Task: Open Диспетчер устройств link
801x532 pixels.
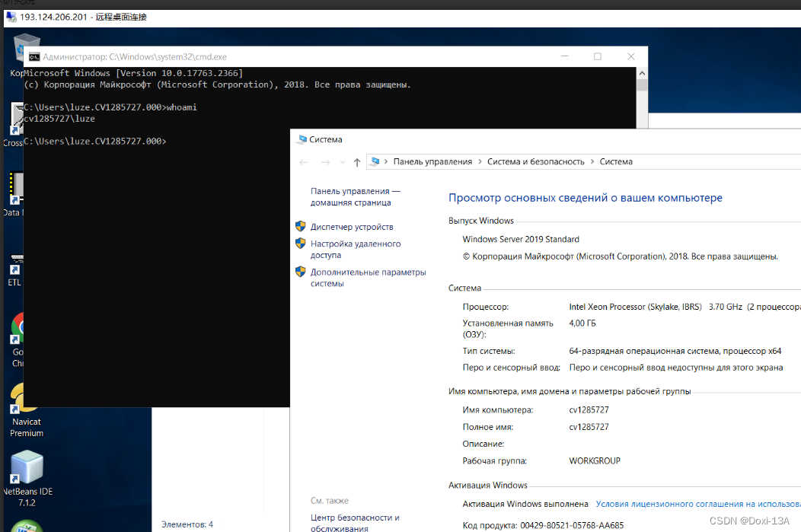Action: point(352,227)
